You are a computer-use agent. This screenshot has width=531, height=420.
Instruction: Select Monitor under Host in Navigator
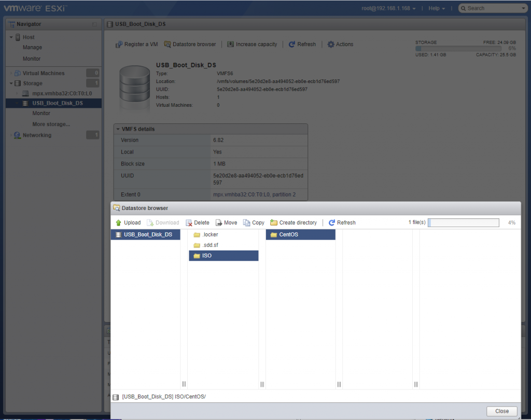(x=32, y=59)
